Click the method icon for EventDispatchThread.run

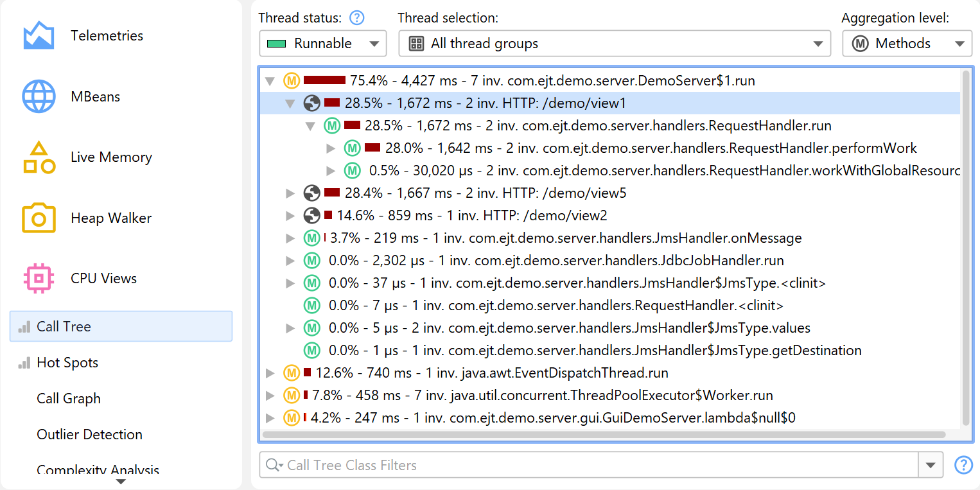(292, 372)
